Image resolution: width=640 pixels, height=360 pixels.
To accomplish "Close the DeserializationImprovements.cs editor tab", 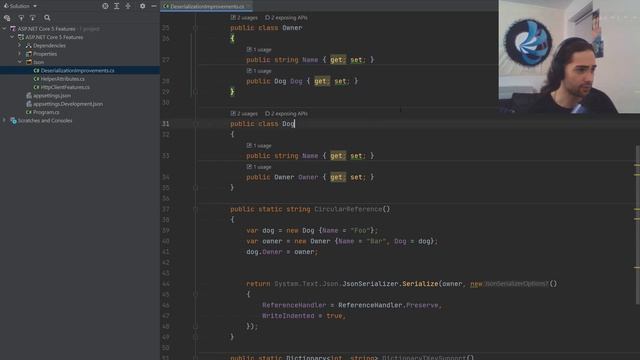I will point(249,6).
